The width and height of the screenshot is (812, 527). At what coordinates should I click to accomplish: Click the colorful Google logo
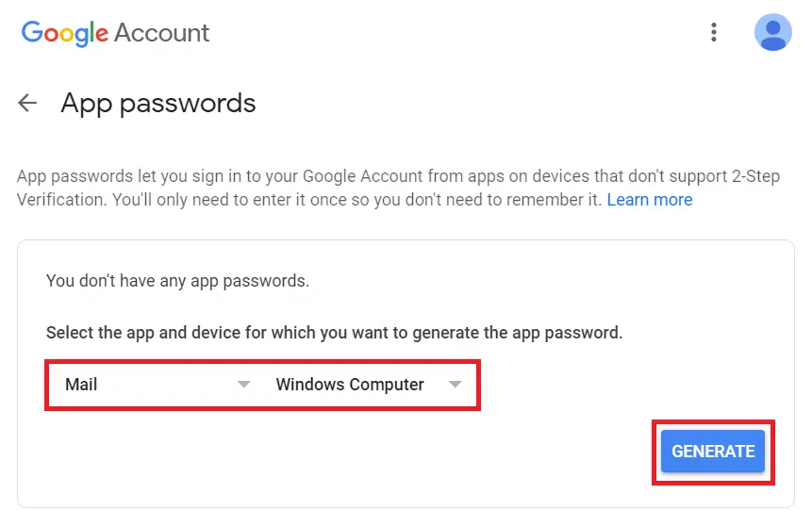click(65, 33)
